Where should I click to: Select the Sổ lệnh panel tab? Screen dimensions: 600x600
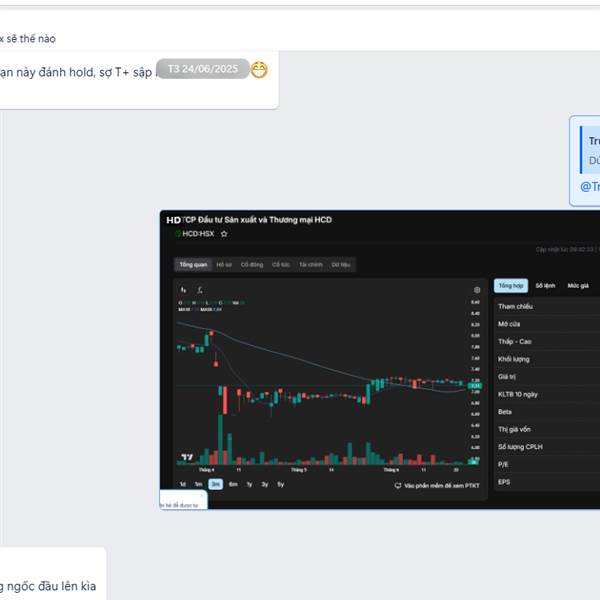(x=545, y=285)
